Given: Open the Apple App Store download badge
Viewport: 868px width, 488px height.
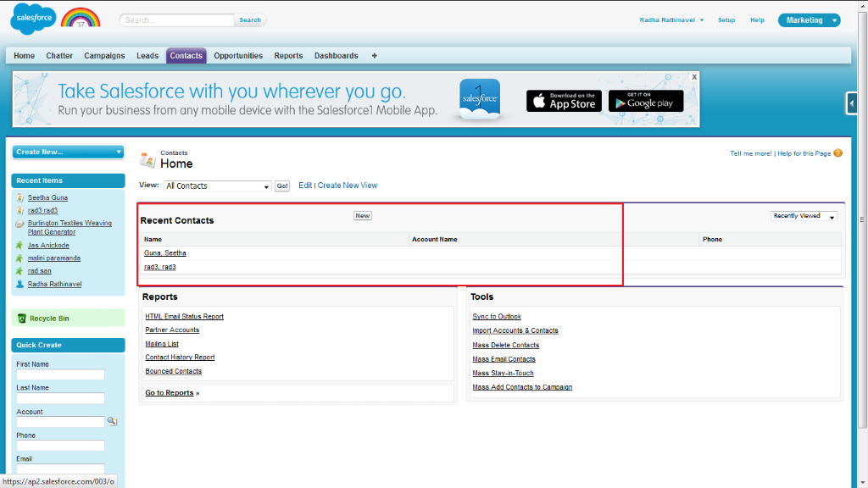Looking at the screenshot, I should coord(564,101).
